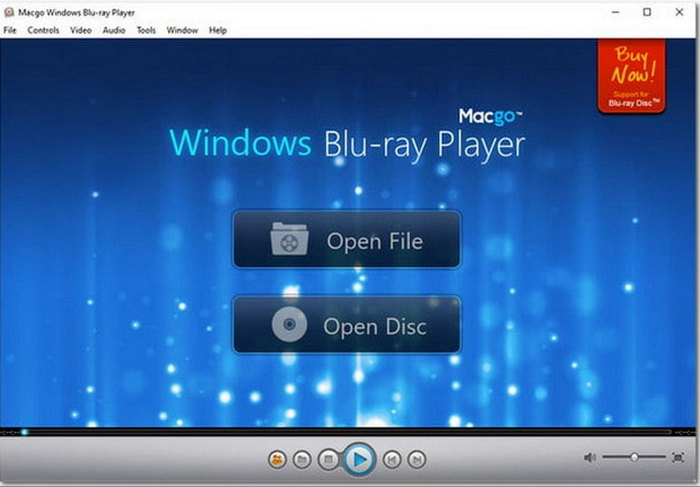Image resolution: width=700 pixels, height=487 pixels.
Task: Click the Open File button
Action: click(346, 240)
